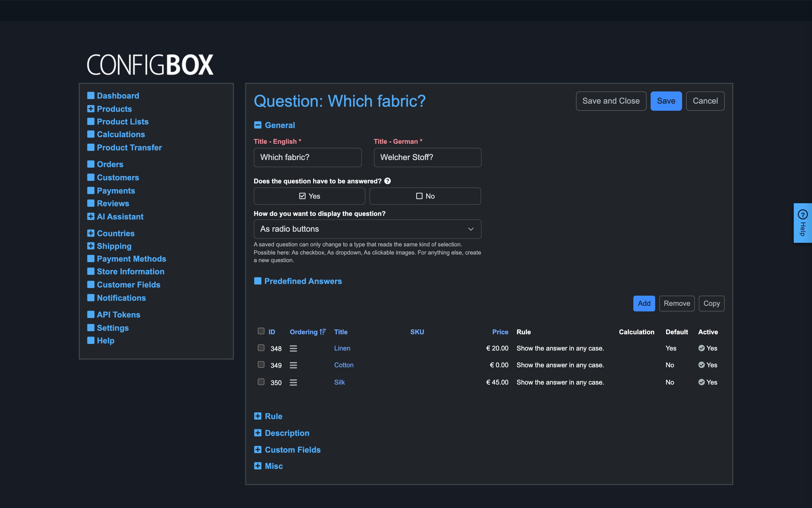Click the drag handle icon for Cotton row

click(293, 365)
